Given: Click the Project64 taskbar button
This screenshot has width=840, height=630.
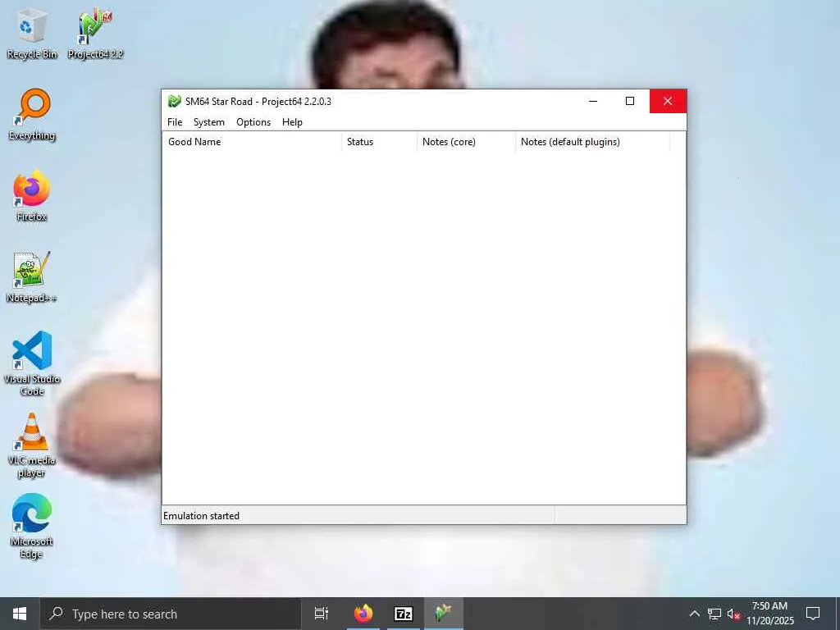Looking at the screenshot, I should click(444, 614).
